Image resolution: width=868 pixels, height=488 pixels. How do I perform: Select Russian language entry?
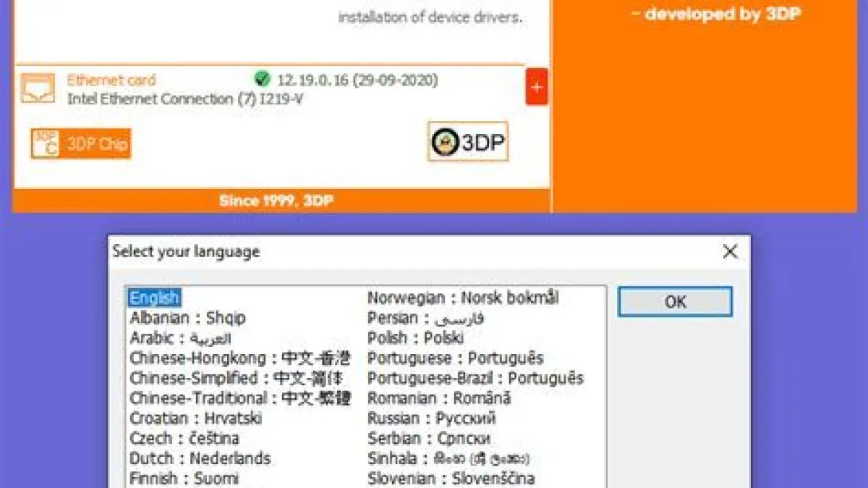coord(431,418)
